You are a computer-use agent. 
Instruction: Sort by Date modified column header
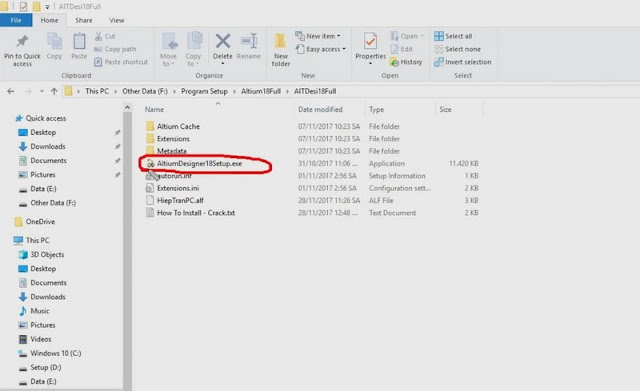[320, 109]
